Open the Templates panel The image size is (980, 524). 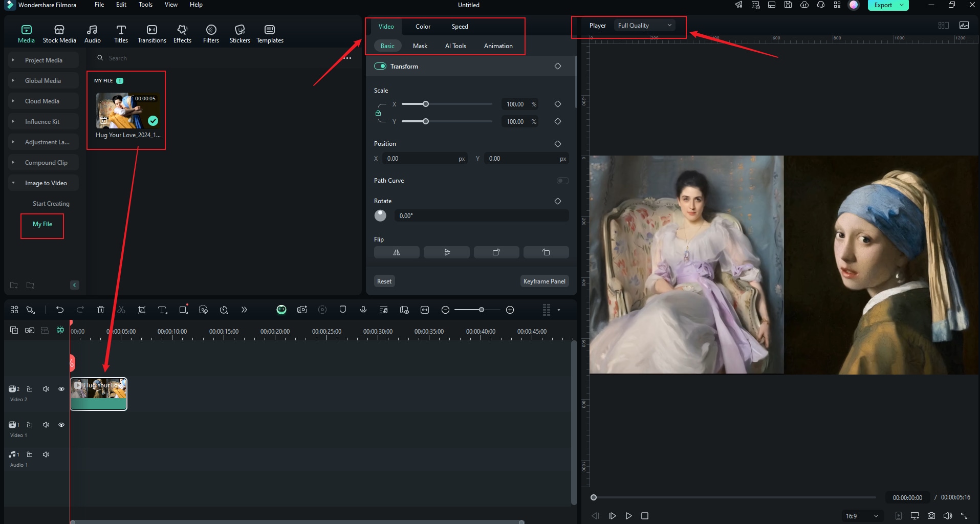270,34
